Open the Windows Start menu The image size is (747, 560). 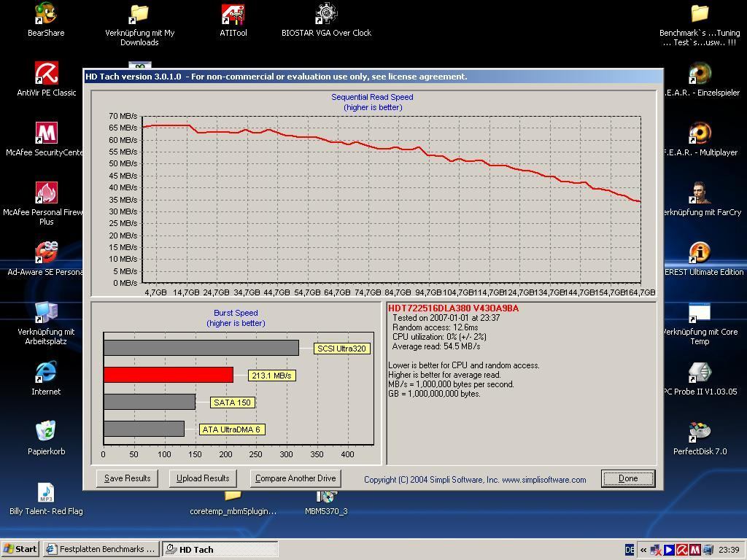[x=20, y=549]
